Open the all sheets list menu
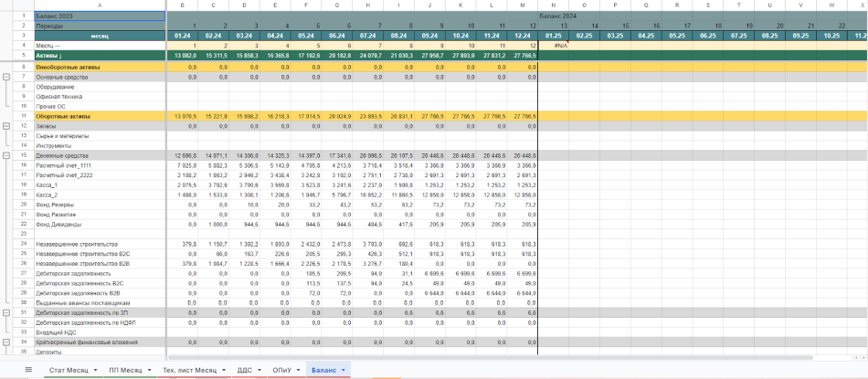Image resolution: width=868 pixels, height=379 pixels. (28, 370)
